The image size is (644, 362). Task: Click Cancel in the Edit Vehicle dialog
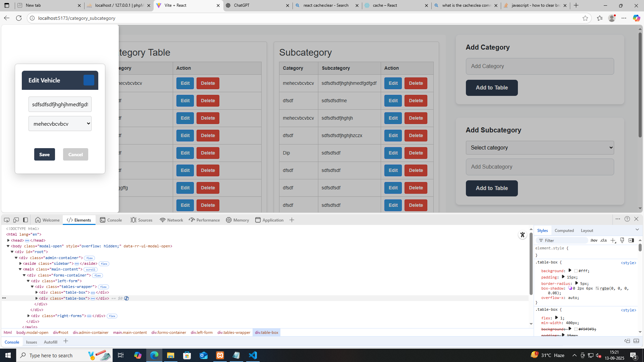pyautogui.click(x=75, y=155)
